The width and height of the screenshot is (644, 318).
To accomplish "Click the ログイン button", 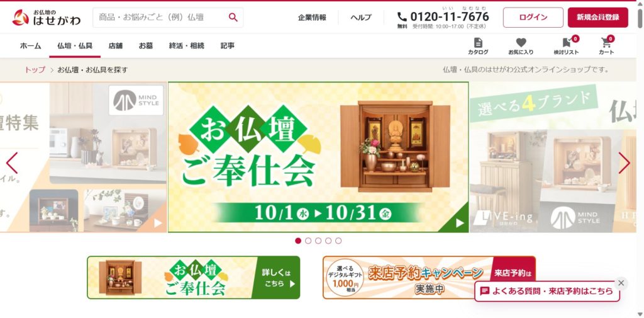I will [533, 17].
